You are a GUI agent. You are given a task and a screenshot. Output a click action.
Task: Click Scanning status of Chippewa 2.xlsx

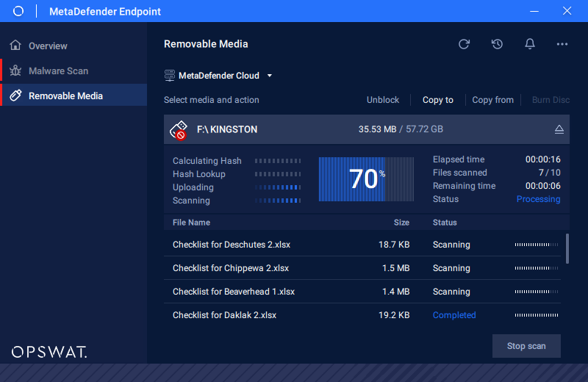click(x=451, y=268)
